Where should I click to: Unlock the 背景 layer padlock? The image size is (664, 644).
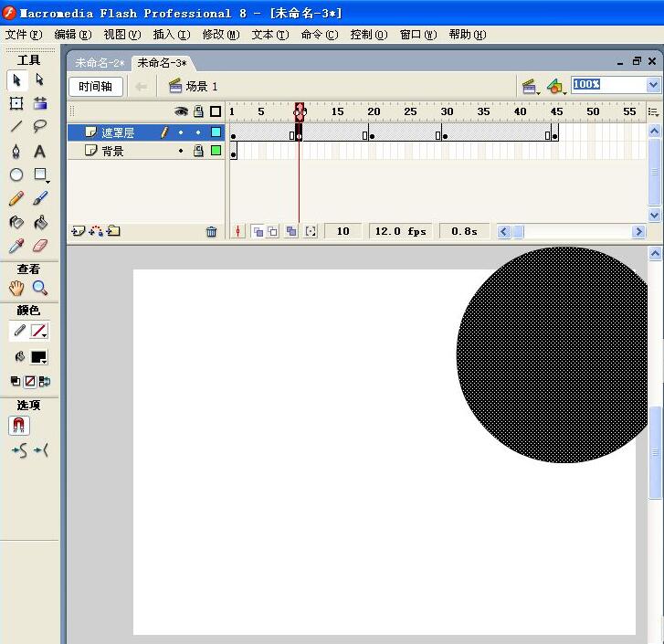click(x=198, y=151)
